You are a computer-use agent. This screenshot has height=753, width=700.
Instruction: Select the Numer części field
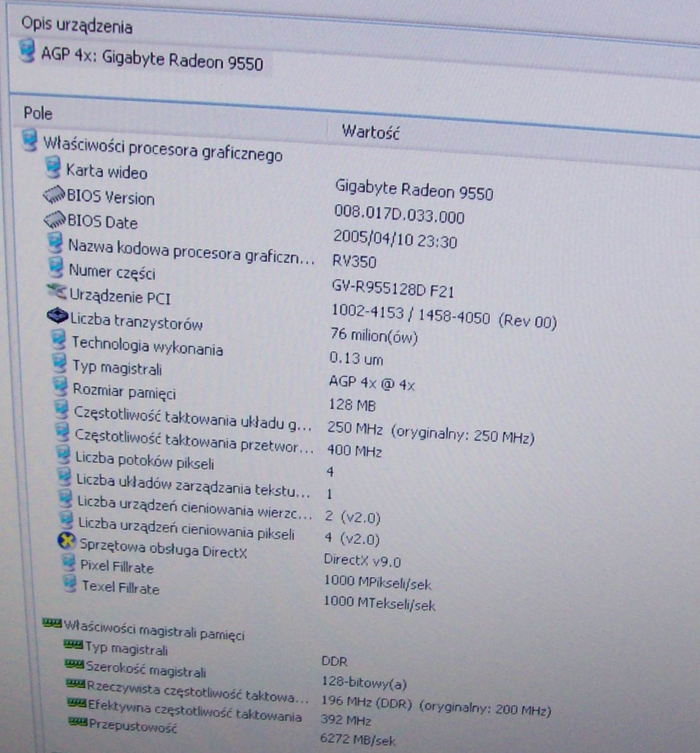[112, 272]
